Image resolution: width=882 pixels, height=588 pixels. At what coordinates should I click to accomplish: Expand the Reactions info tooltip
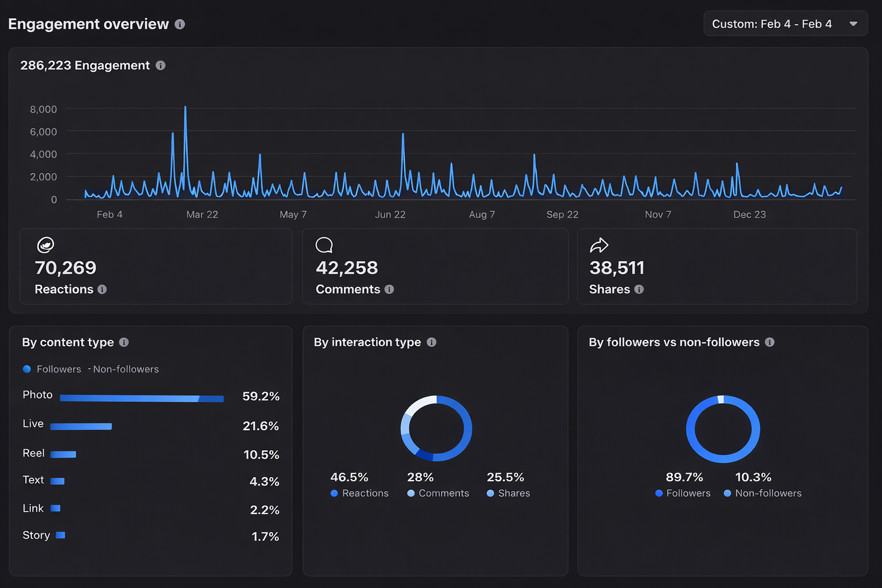(103, 289)
